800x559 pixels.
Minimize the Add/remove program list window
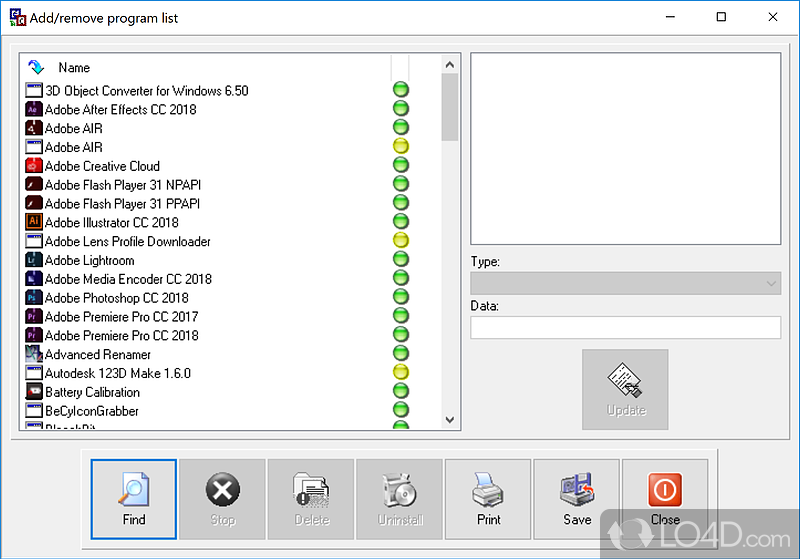[670, 17]
